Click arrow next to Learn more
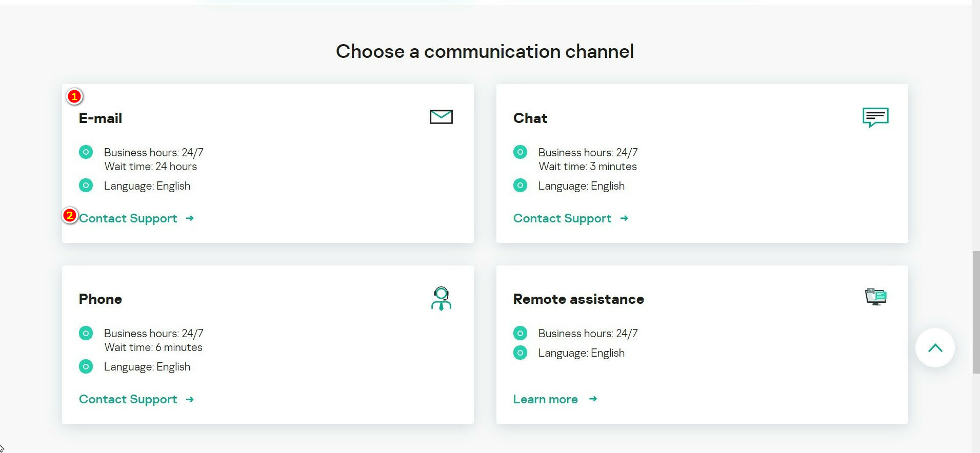The image size is (980, 453). pyautogui.click(x=593, y=399)
